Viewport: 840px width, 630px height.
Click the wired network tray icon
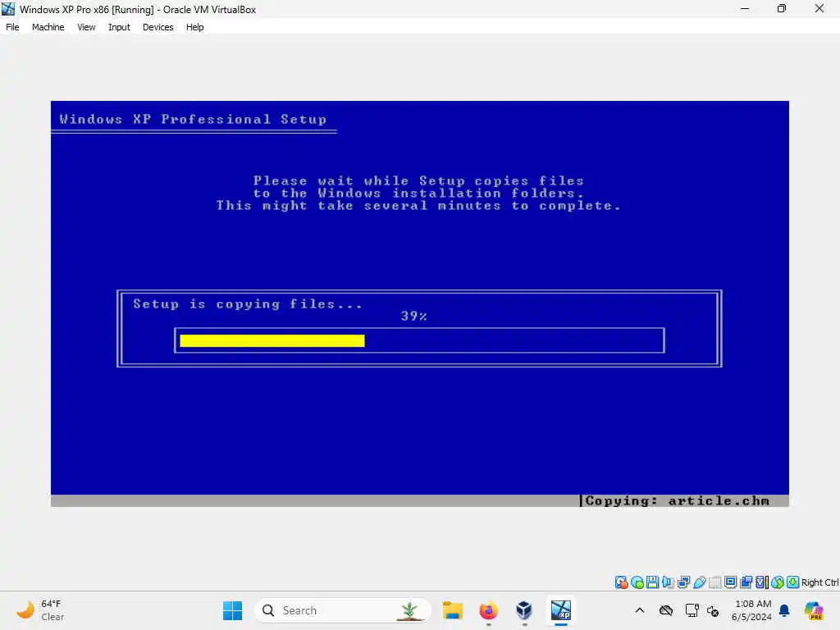692,610
